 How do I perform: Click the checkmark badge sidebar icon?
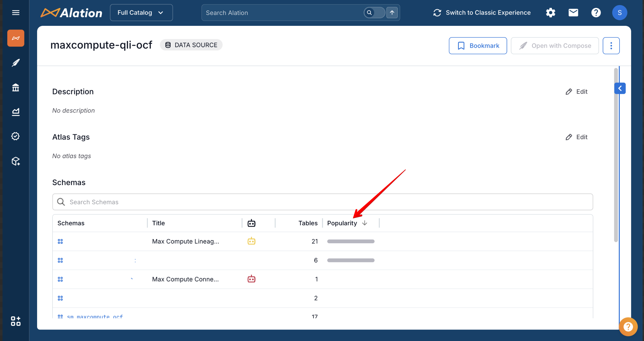16,136
